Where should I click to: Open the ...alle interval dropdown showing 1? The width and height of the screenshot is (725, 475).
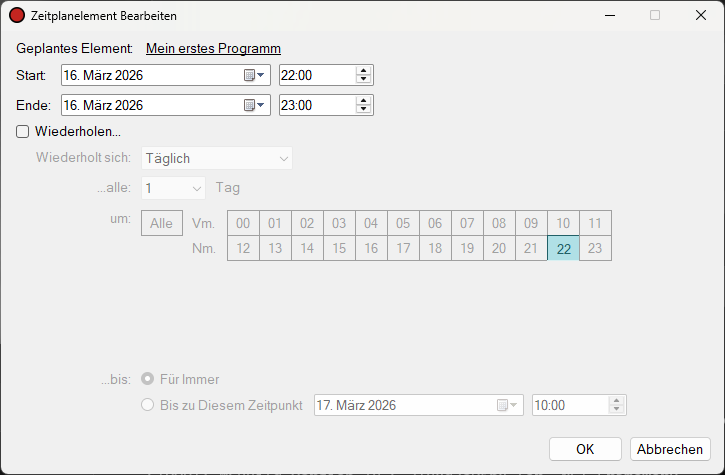[x=173, y=188]
